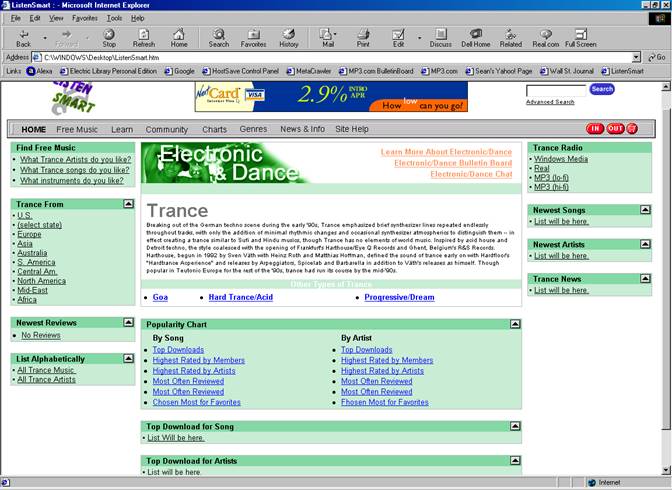Image resolution: width=672 pixels, height=490 pixels.
Task: Click the Related toolbar icon
Action: 511,38
